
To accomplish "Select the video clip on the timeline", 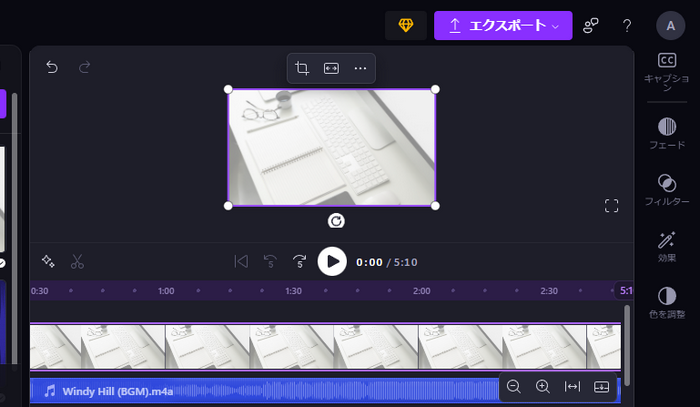I will [325, 347].
